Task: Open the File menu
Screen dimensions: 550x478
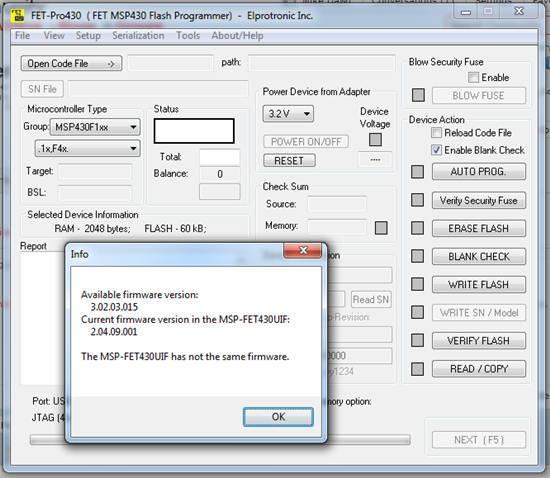Action: [x=22, y=35]
